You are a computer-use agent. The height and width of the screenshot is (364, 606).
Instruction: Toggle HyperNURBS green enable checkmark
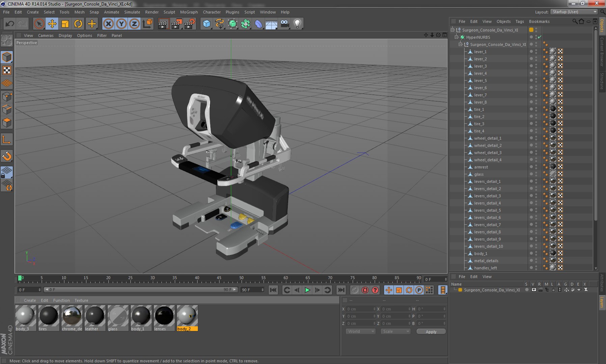[x=540, y=37]
